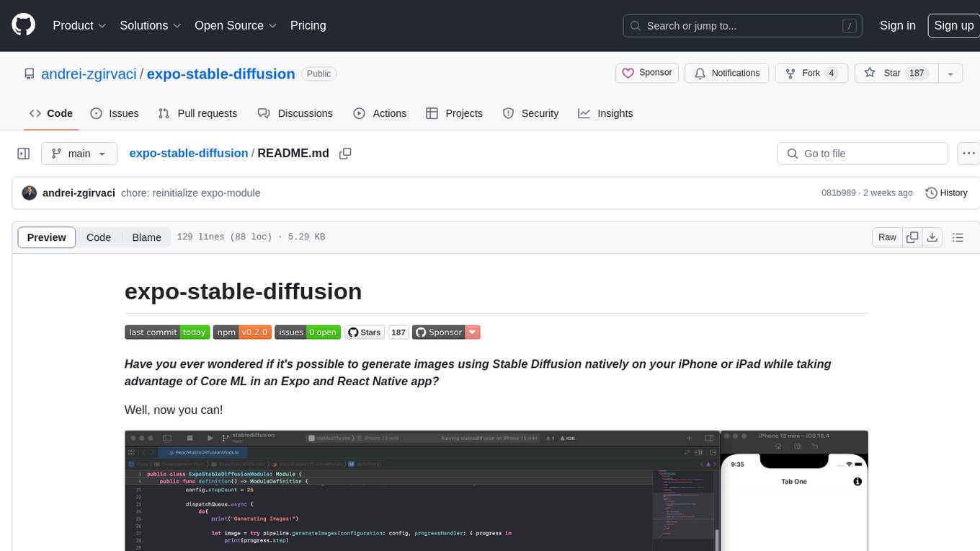980x551 pixels.
Task: View the file History
Action: click(946, 193)
